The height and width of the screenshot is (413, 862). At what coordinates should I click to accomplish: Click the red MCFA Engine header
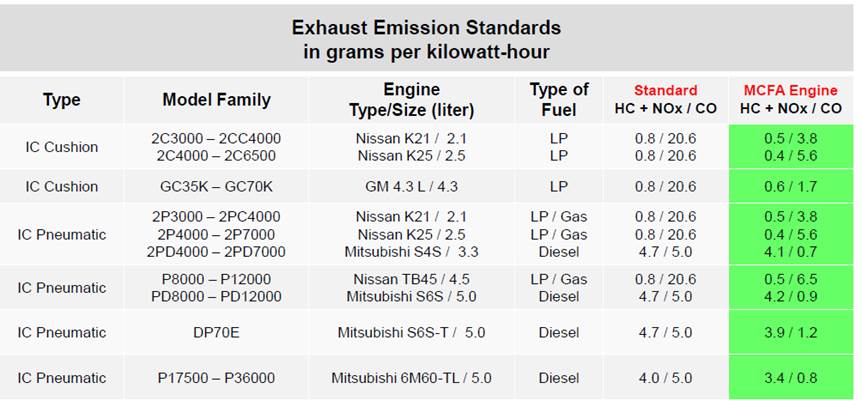point(791,90)
